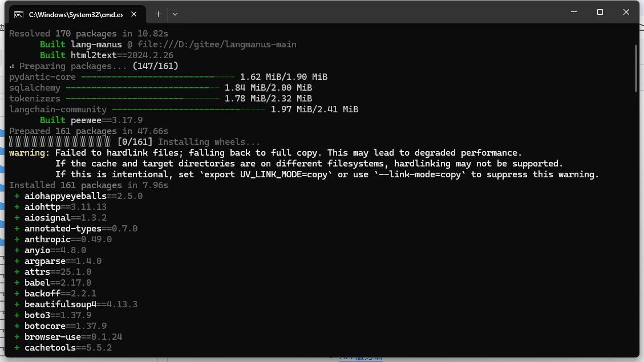This screenshot has width=644, height=362.
Task: Expand the new tab profile dropdown
Action: [x=175, y=14]
